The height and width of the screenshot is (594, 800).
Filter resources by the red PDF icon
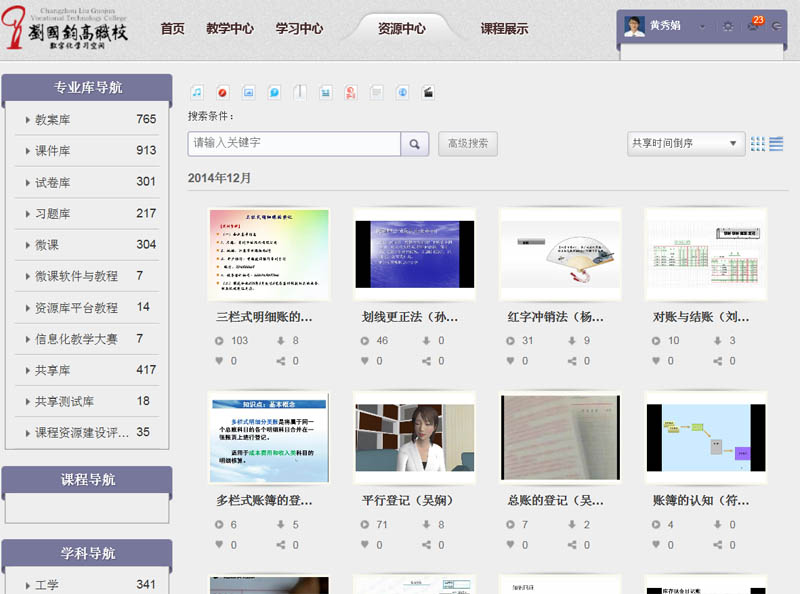tap(351, 92)
